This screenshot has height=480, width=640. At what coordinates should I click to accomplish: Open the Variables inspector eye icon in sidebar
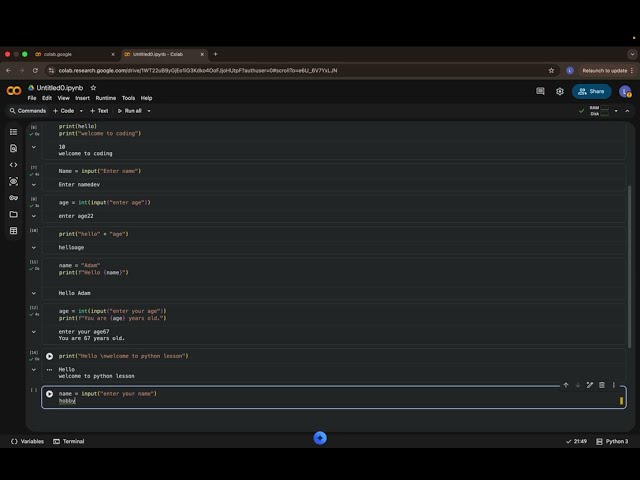(13, 181)
